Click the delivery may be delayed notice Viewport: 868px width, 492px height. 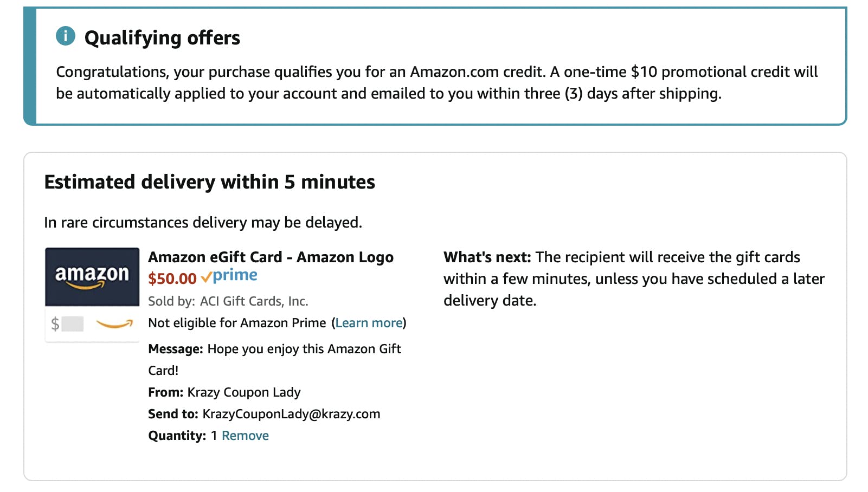[203, 223]
